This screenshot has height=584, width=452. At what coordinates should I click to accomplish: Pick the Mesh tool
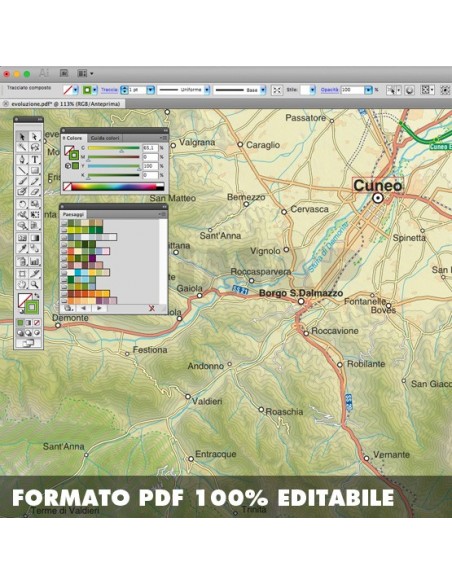pyautogui.click(x=22, y=238)
